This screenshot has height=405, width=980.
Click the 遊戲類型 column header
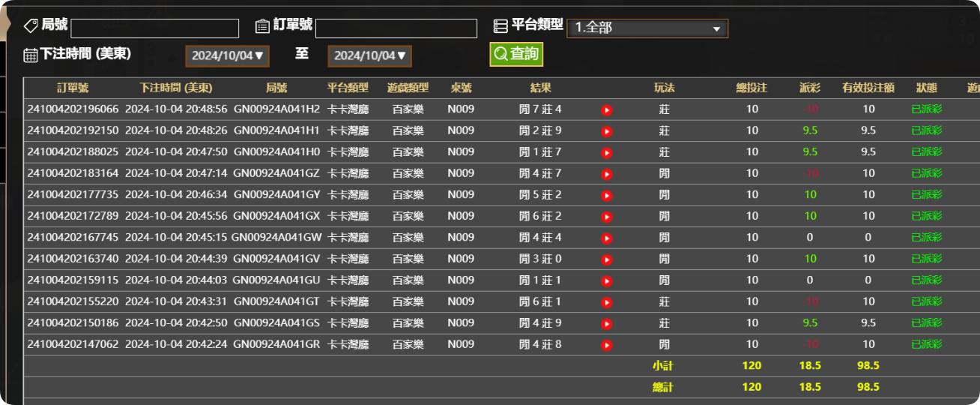coord(408,88)
